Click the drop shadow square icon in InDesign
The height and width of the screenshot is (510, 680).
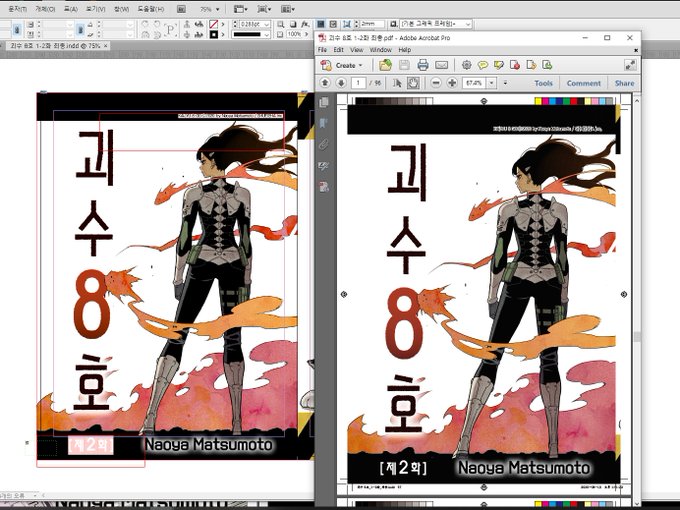click(x=293, y=24)
